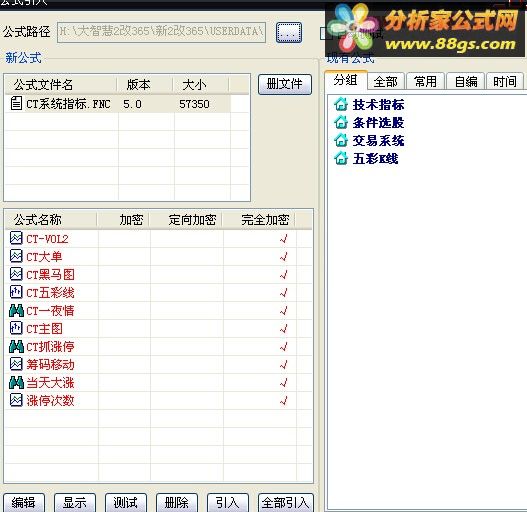Click the 显示 button
The height and width of the screenshot is (512, 527).
point(75,503)
